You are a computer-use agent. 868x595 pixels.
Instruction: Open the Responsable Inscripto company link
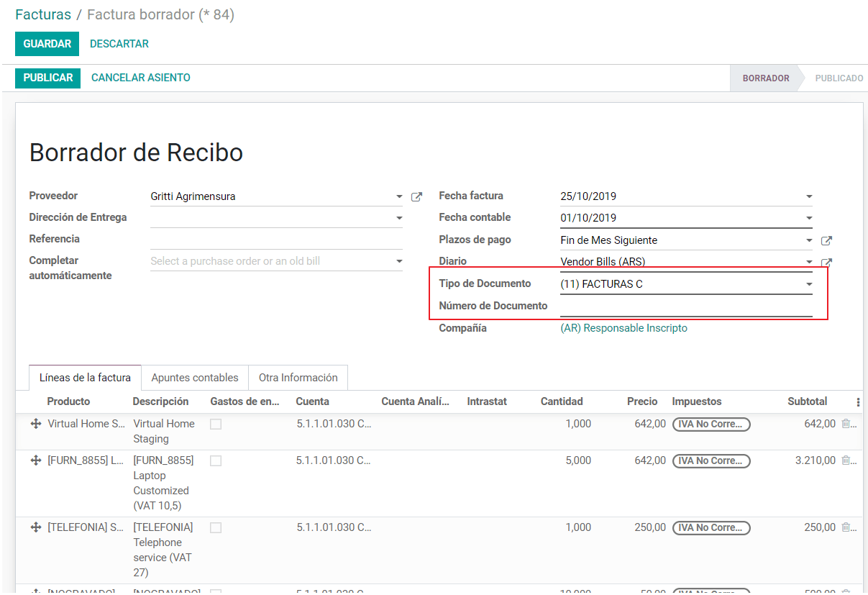[623, 328]
